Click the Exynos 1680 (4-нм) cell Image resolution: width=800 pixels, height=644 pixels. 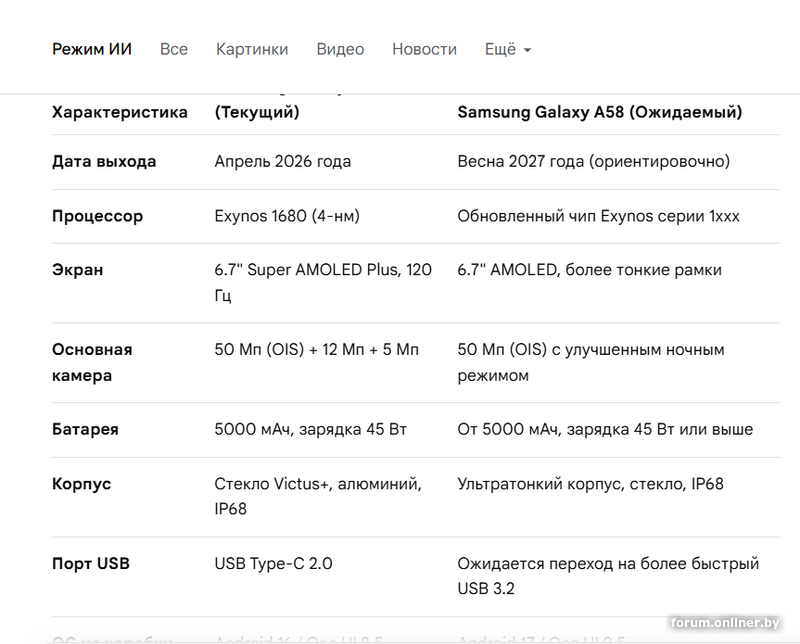coord(287,216)
